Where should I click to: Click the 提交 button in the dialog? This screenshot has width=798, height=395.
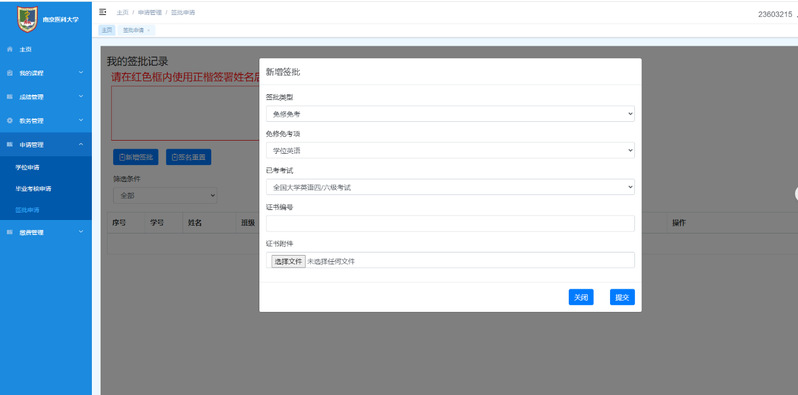coord(622,297)
